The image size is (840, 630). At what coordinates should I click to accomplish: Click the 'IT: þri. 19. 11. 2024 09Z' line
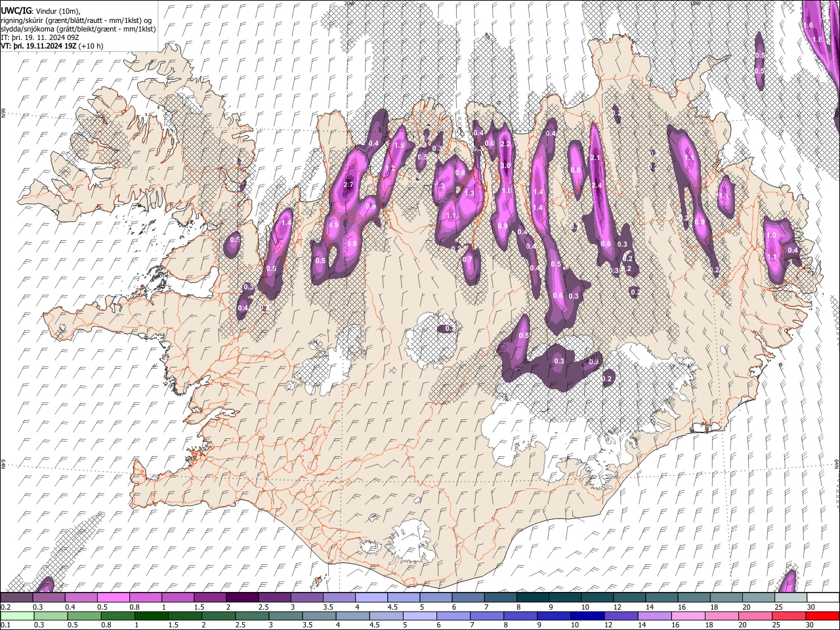(40, 37)
